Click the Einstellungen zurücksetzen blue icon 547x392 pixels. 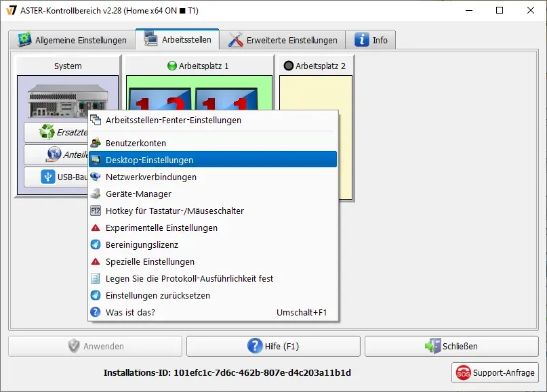96,296
